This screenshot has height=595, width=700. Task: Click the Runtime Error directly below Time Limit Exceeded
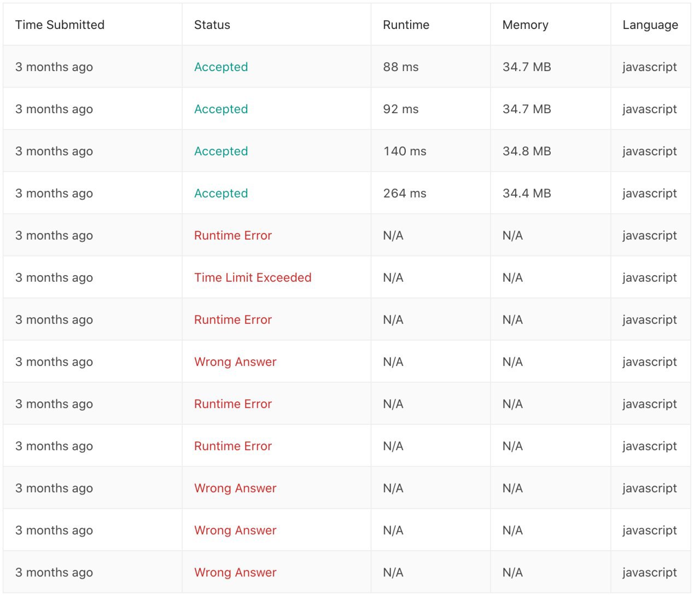click(233, 319)
